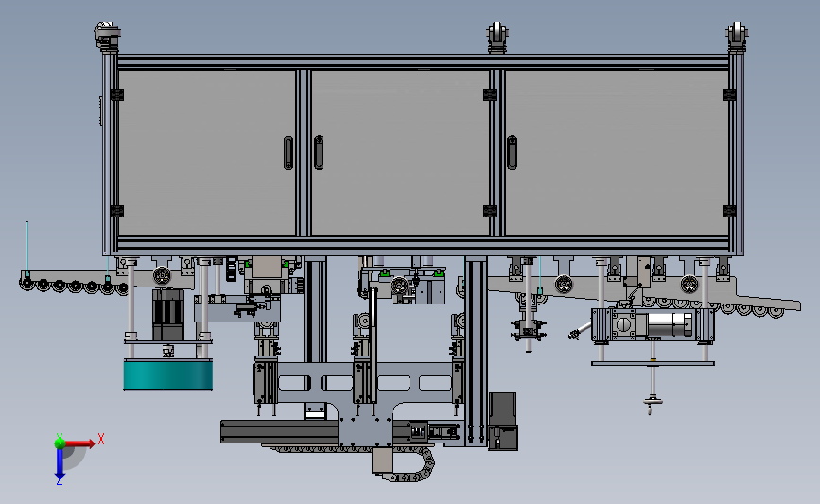Select the right cabinet door handle

(x=512, y=152)
